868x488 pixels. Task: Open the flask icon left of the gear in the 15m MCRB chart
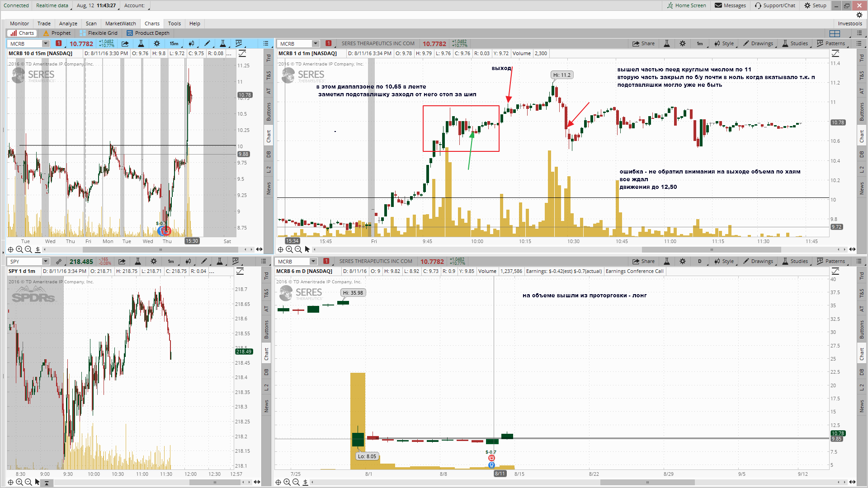pyautogui.click(x=141, y=44)
